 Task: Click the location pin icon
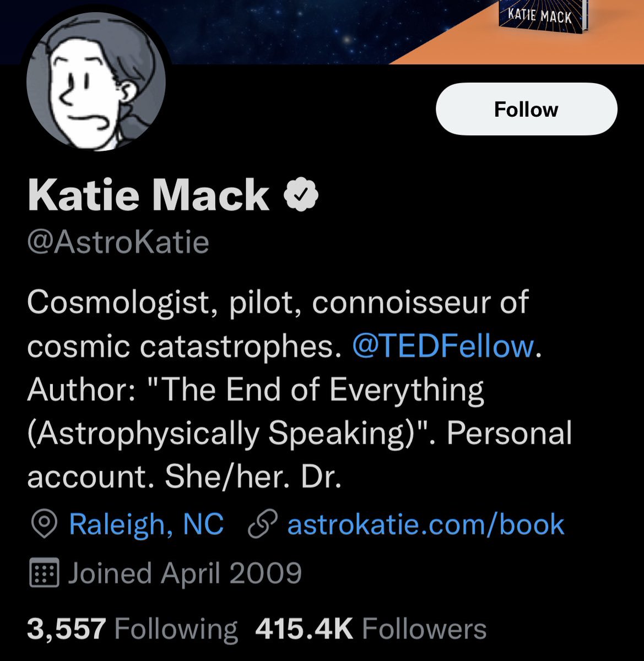click(x=44, y=524)
